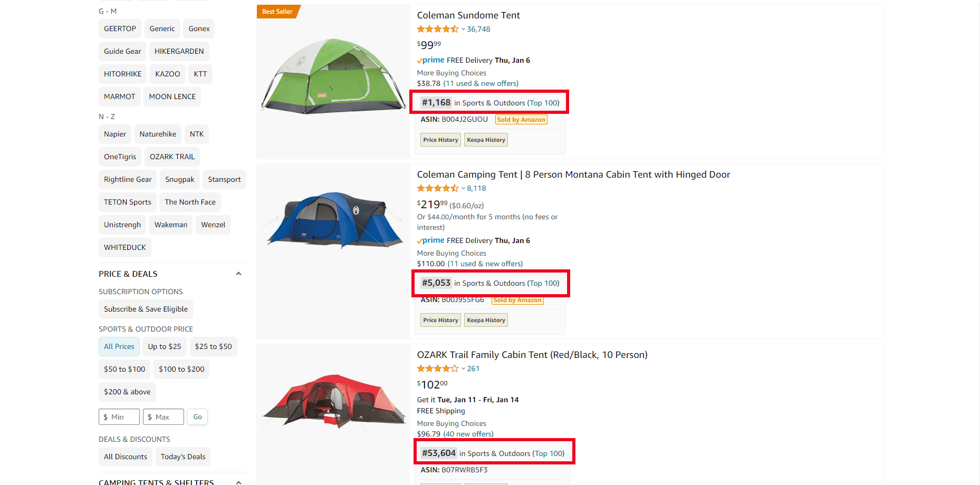Image resolution: width=980 pixels, height=485 pixels.
Task: Open rating chevron for Coleman Montana Cabin Tent
Action: tap(463, 188)
